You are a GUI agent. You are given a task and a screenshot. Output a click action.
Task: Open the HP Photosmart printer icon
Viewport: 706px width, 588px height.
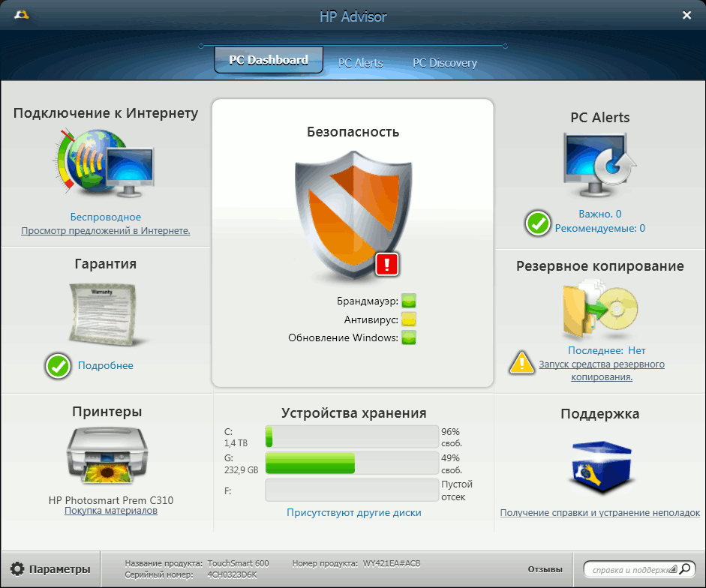pyautogui.click(x=107, y=456)
